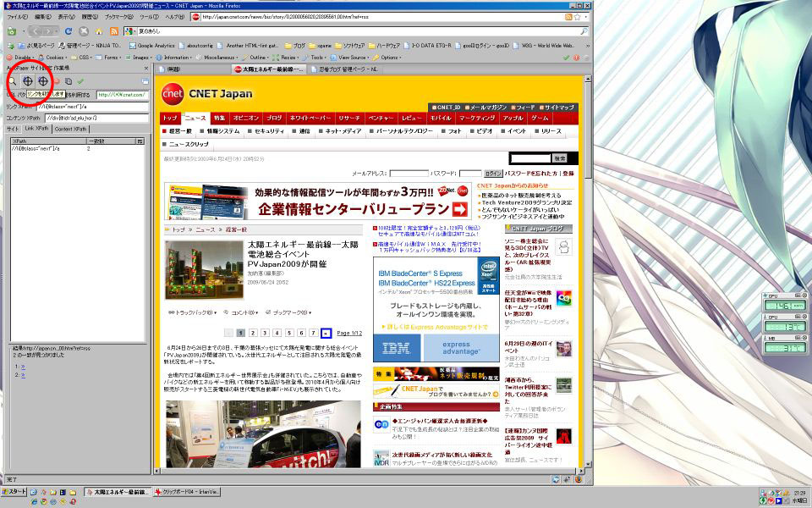Viewport: 812px width, 508px height.
Task: Select the Link XPath tab
Action: (x=36, y=129)
